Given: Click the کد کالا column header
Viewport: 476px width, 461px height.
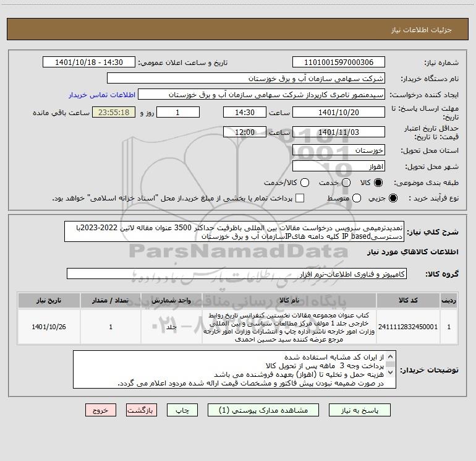Looking at the screenshot, I should 408,301.
